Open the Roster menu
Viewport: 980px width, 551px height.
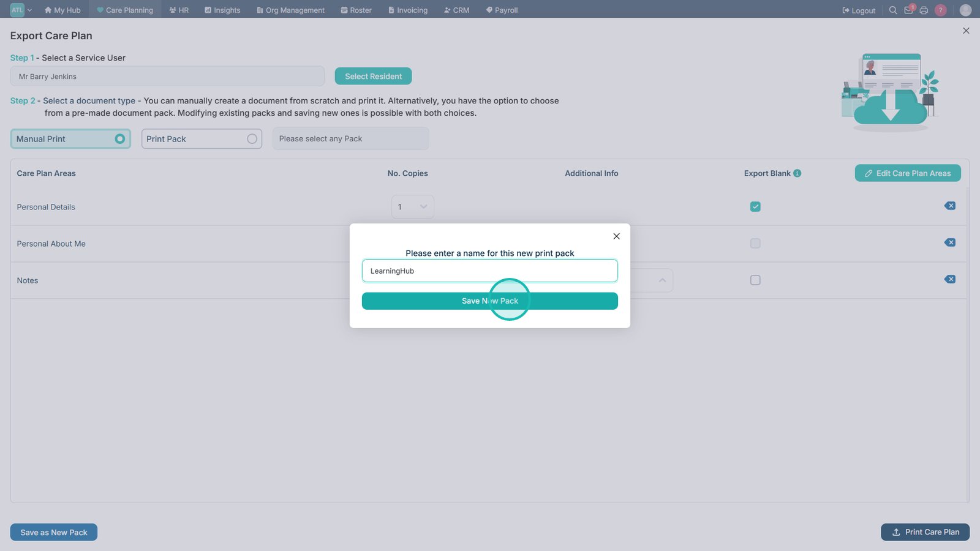(356, 10)
